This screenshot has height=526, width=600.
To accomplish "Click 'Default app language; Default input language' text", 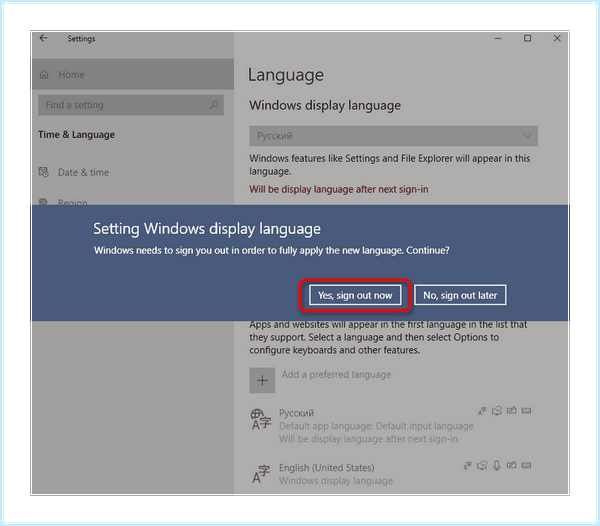I will coord(376,426).
